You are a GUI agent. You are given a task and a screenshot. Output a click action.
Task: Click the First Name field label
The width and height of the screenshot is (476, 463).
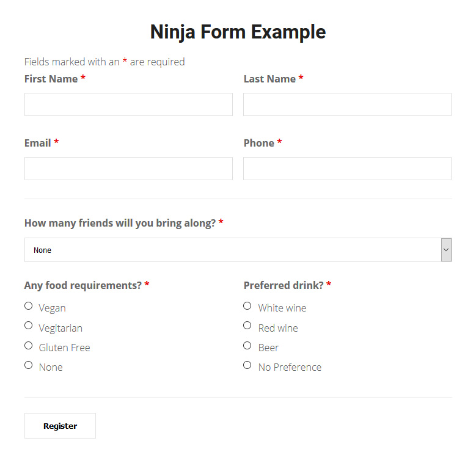click(51, 79)
